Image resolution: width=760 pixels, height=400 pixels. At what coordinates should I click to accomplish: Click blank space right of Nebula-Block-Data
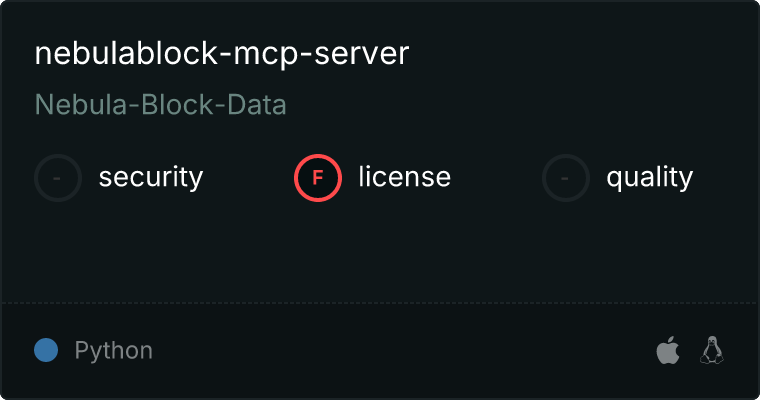point(500,105)
